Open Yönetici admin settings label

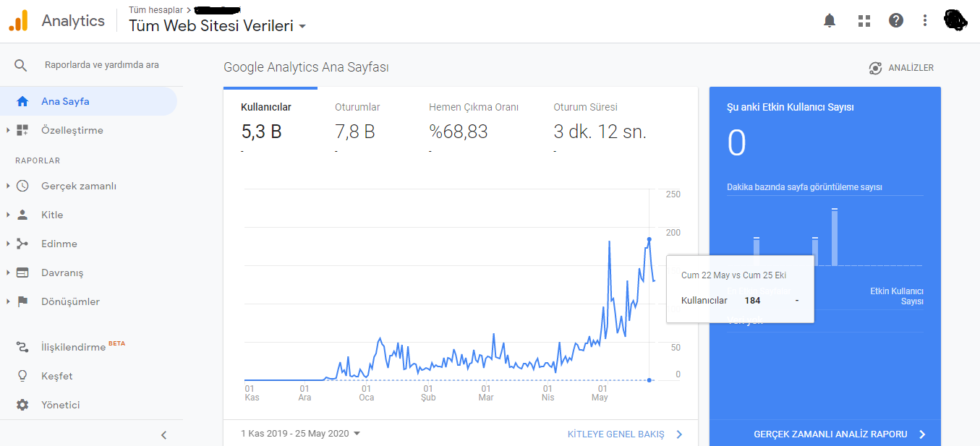[61, 405]
